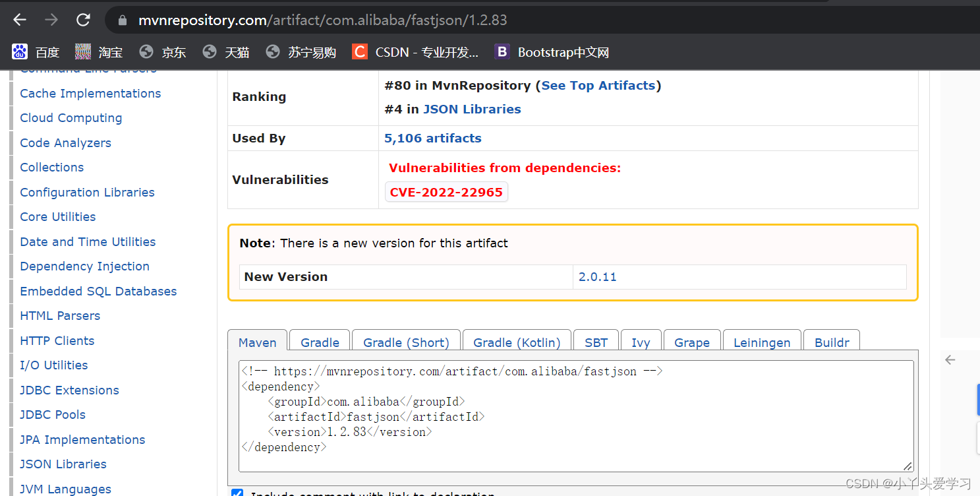Click the Used By row label
The height and width of the screenshot is (496, 980).
coord(258,138)
